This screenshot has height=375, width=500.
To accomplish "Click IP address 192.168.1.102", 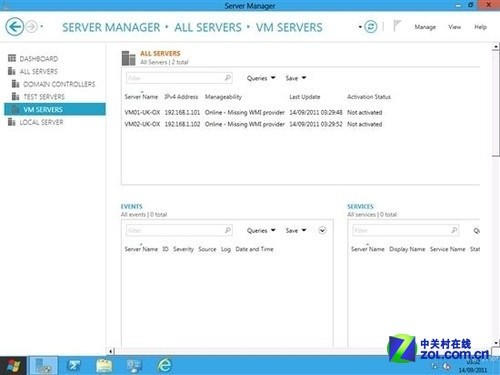I will point(182,124).
